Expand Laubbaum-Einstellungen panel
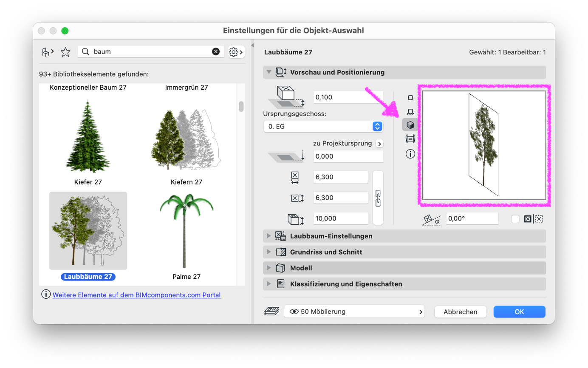588x368 pixels. (x=269, y=236)
